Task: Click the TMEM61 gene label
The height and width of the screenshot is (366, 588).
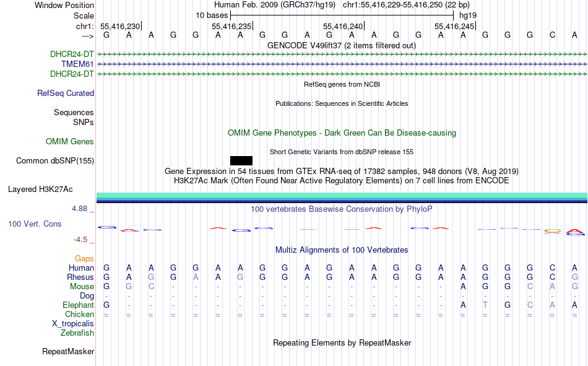Action: (77, 64)
